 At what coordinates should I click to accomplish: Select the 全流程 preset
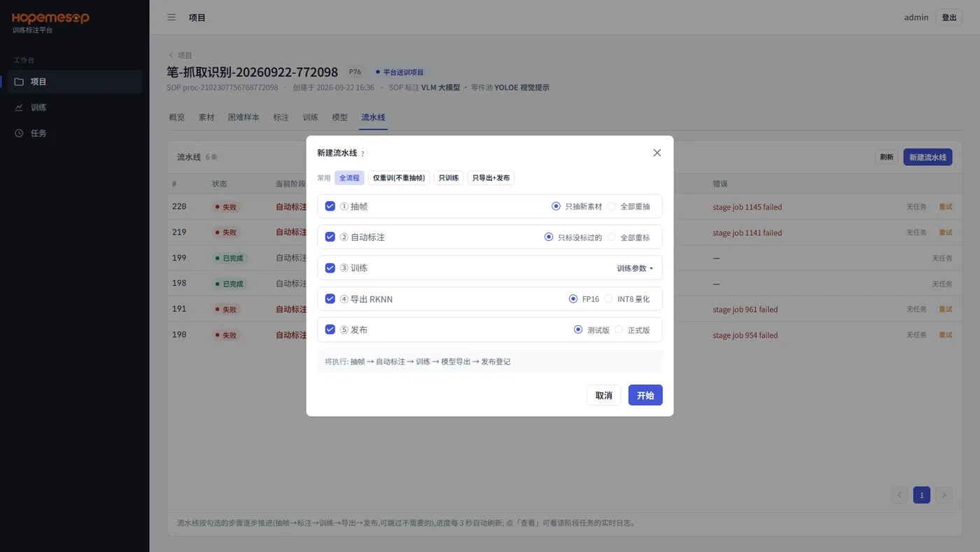tap(349, 178)
